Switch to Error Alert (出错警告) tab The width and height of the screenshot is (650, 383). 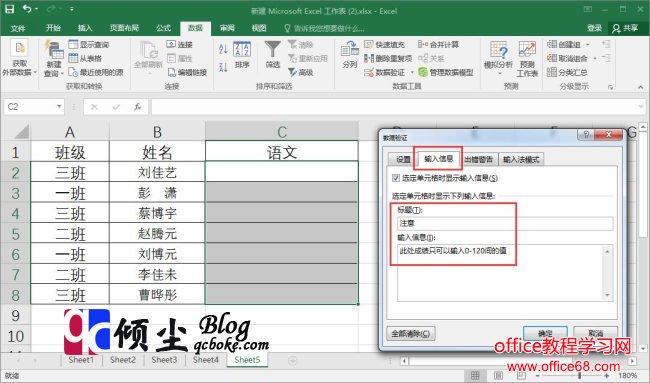(x=478, y=159)
